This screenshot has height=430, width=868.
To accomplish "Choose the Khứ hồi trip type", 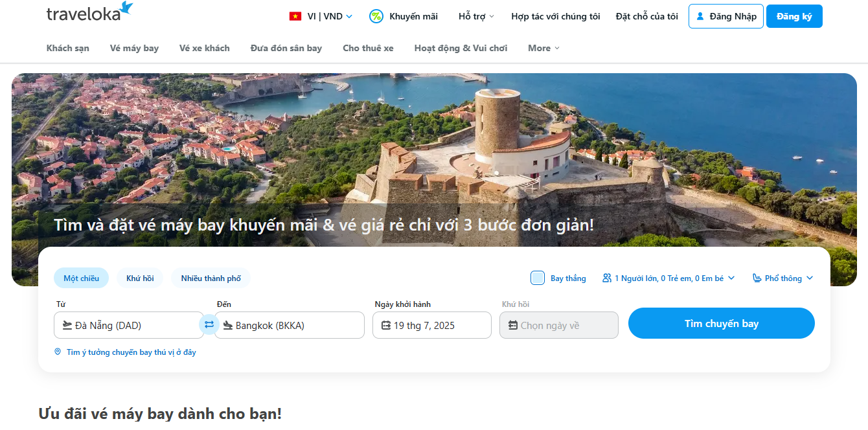I will 140,278.
